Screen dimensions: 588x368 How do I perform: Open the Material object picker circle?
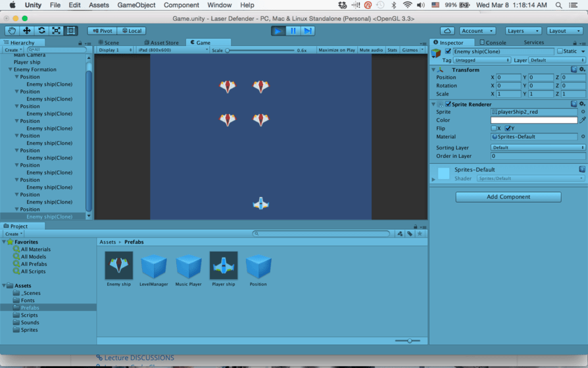coord(583,137)
